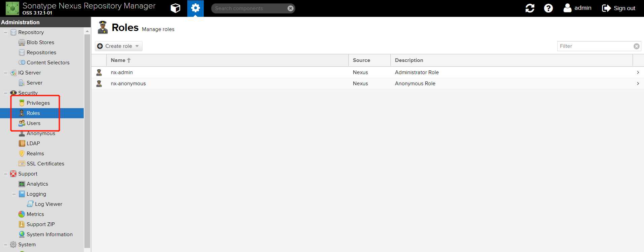This screenshot has height=252, width=644.
Task: Click the admin account link
Action: tap(583, 8)
